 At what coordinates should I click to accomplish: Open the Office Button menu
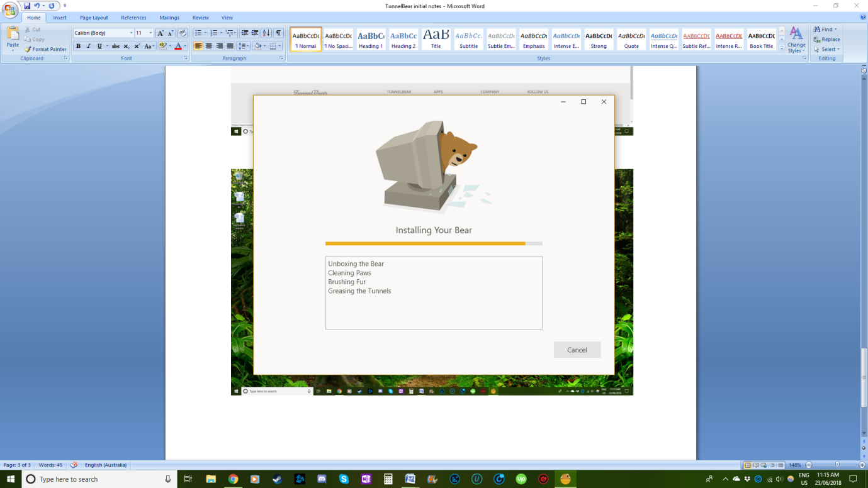(x=10, y=10)
